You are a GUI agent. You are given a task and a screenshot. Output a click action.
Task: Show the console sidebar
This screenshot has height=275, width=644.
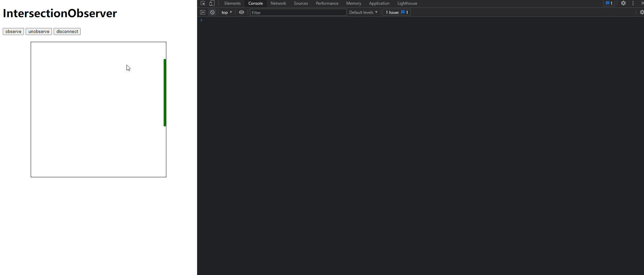[202, 12]
